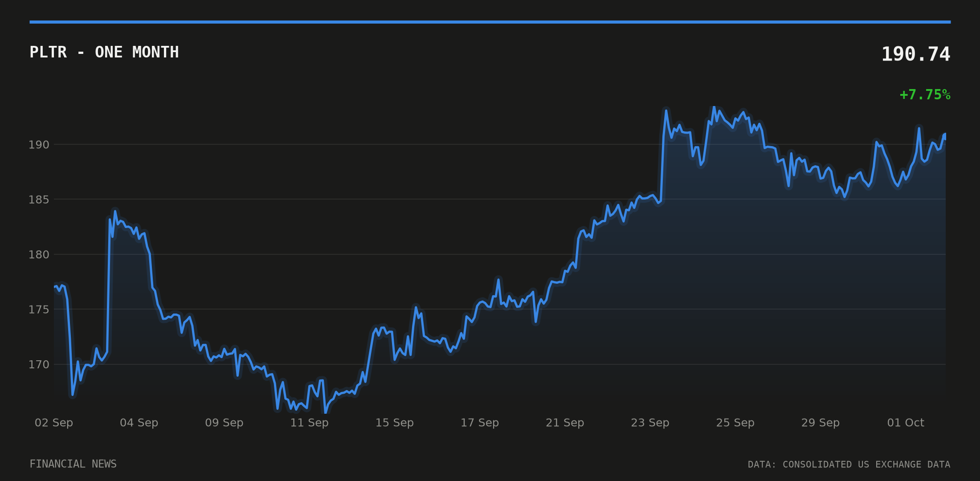Click the 11 Sep date label
This screenshot has height=481, width=980.
[309, 423]
